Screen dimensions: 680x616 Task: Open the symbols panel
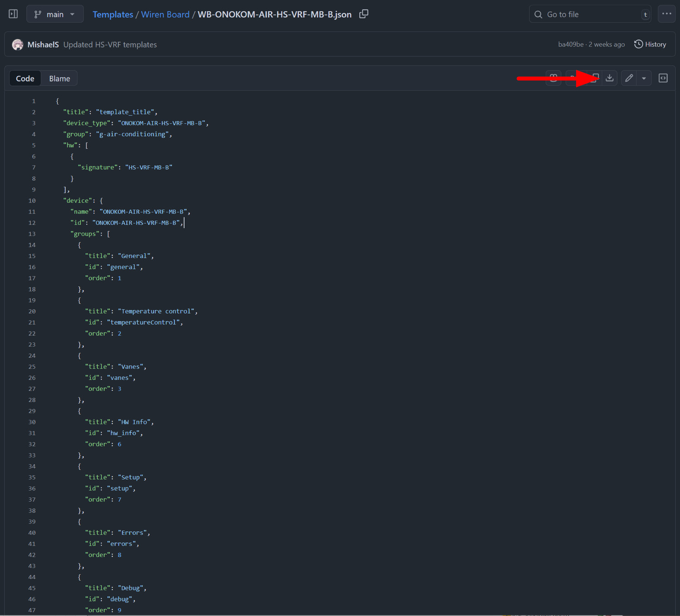point(663,78)
